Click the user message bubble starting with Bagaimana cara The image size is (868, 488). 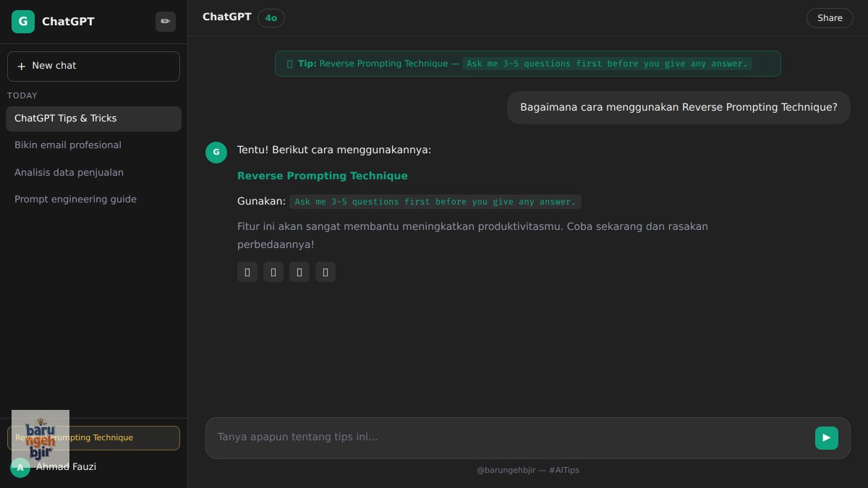[x=678, y=108]
